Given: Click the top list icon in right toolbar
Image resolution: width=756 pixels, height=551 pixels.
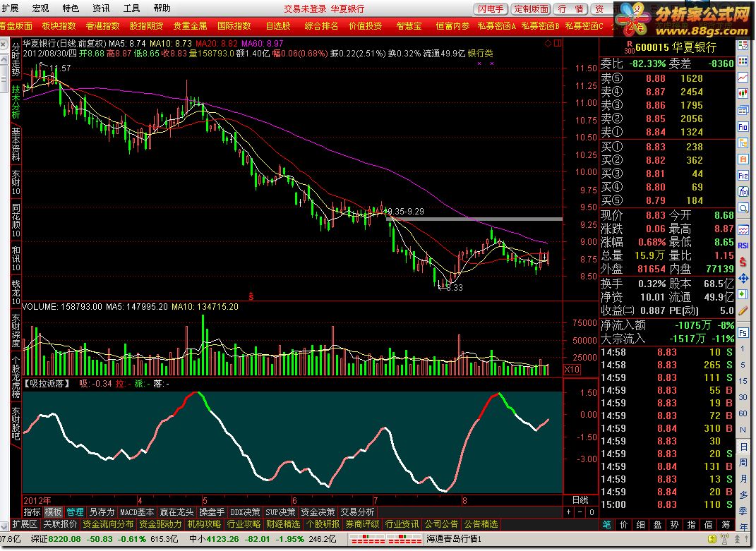Looking at the screenshot, I should click(x=743, y=45).
